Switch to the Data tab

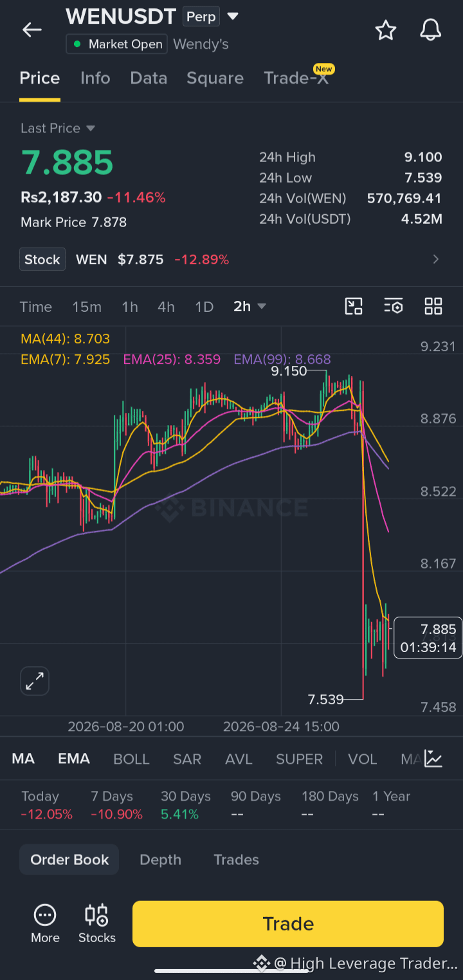click(x=149, y=78)
